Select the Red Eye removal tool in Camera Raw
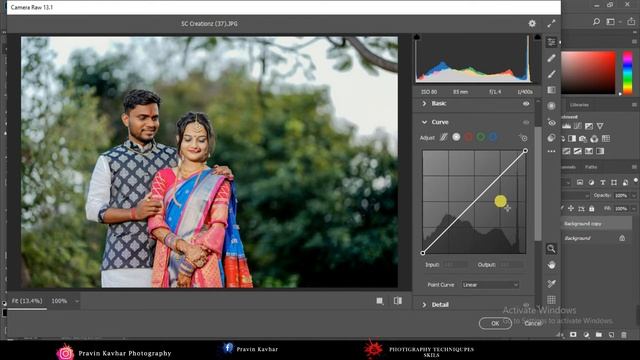Screen dimensions: 640x360 (551, 122)
